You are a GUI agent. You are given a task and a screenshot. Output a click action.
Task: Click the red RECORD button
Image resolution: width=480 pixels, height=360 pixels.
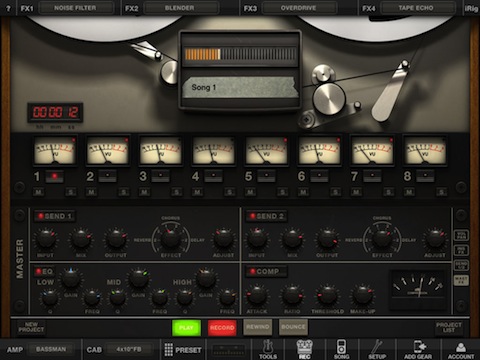222,328
